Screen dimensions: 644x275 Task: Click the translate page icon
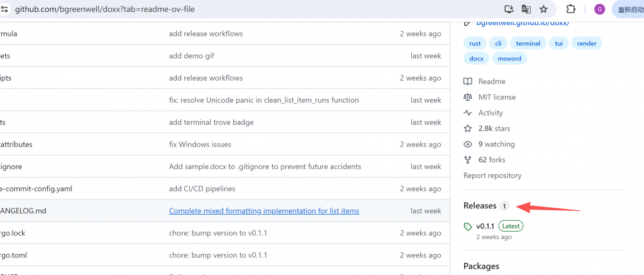pos(526,9)
